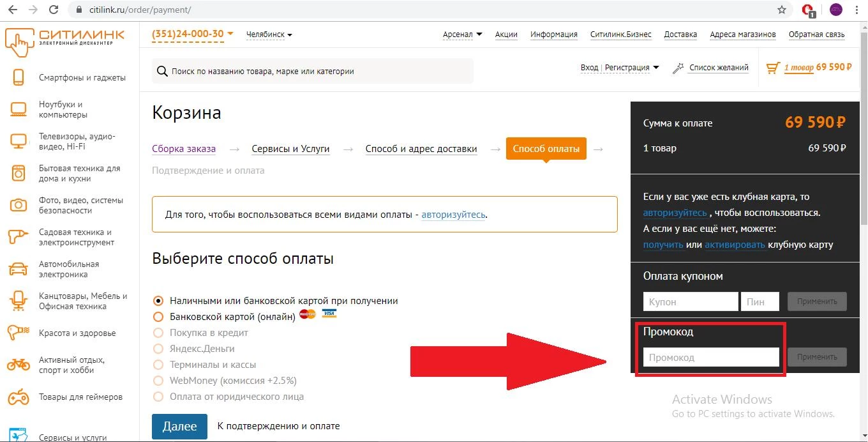Select the Ноутбуки и компьютеры sidebar icon

[x=19, y=109]
